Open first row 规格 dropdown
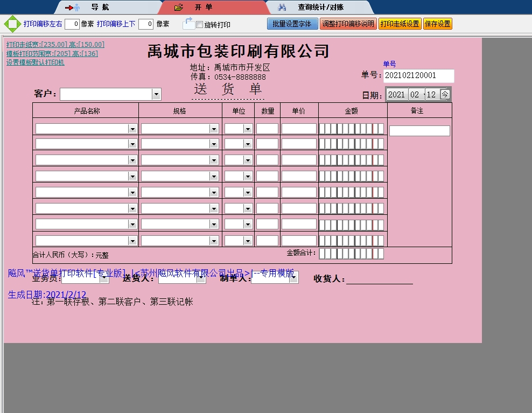Viewport: 532px width, 413px height. point(214,129)
